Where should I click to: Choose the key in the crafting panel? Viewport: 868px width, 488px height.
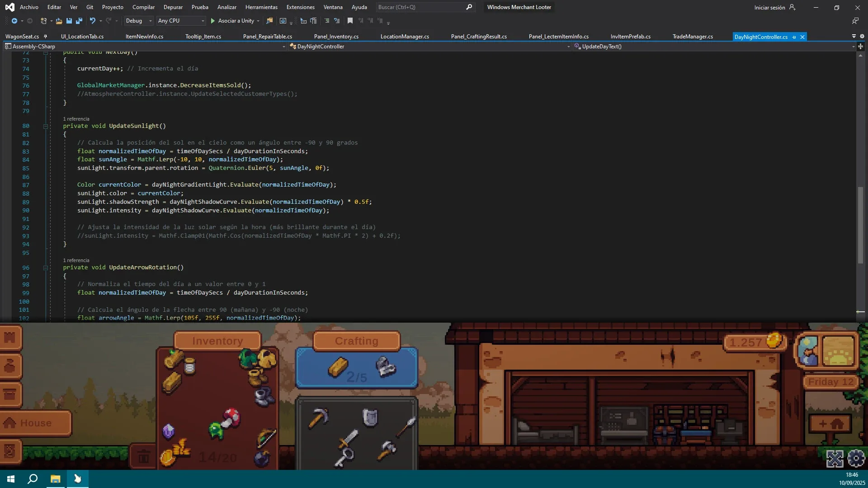344,457
